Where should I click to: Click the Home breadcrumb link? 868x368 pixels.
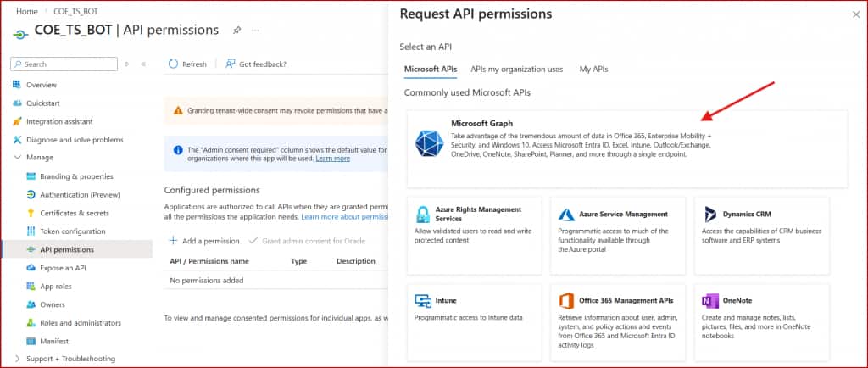[27, 10]
